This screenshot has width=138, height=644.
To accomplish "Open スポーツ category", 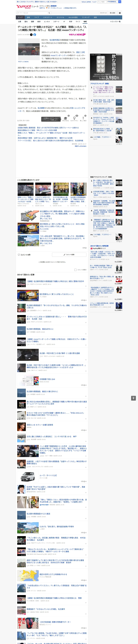I will pyautogui.click(x=56, y=21).
